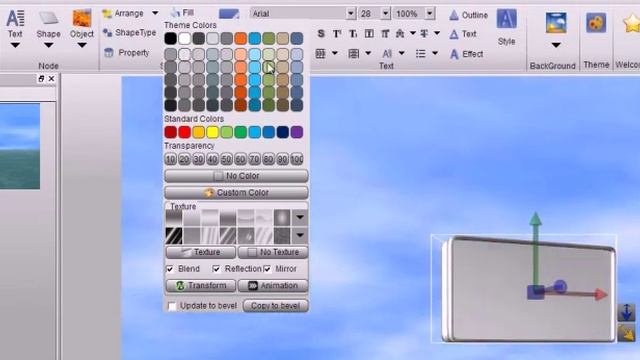Expand the All text dropdown arrow
The height and width of the screenshot is (360, 640).
pos(402,53)
